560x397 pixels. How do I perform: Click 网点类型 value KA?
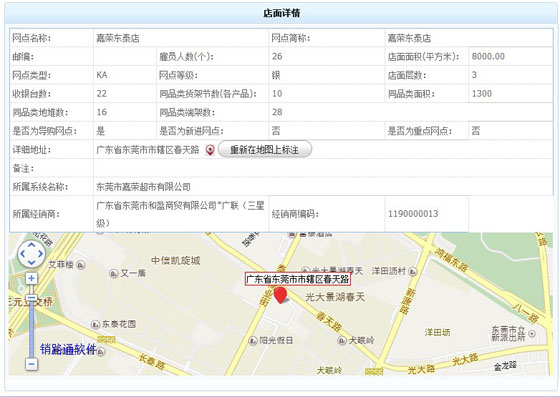(x=102, y=75)
